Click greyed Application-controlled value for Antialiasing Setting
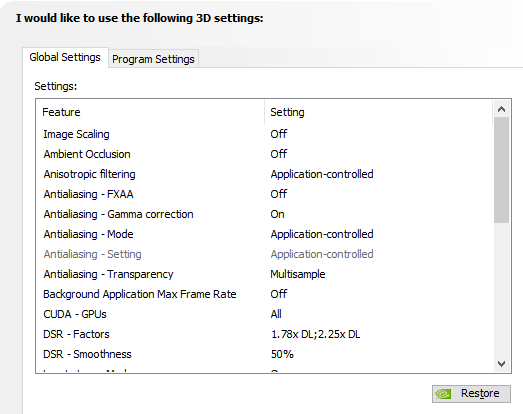Screen dimensions: 523x414 [x=322, y=254]
